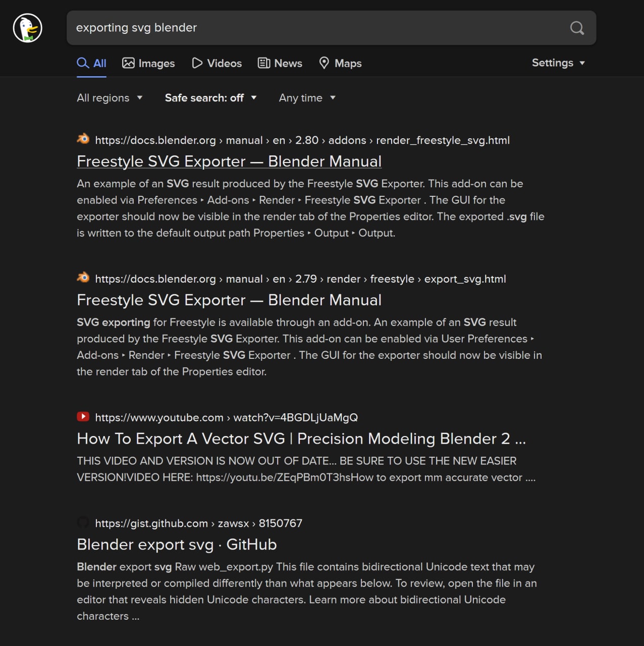Click snippet starting 'An example of an SVG result'
Viewport: 644px width, 646px height.
[x=310, y=208]
